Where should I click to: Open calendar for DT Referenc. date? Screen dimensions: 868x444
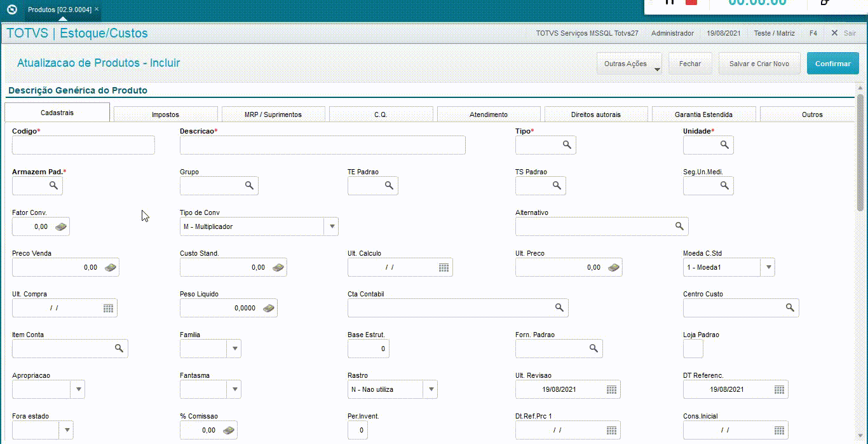pos(780,389)
